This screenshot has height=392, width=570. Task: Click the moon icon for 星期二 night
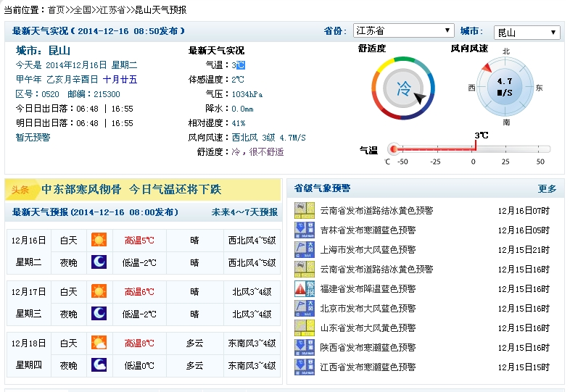99,262
